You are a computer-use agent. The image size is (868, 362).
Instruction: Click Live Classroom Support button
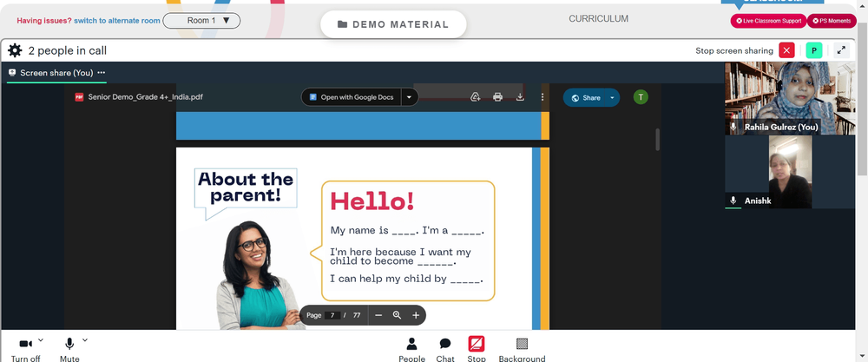click(x=769, y=21)
